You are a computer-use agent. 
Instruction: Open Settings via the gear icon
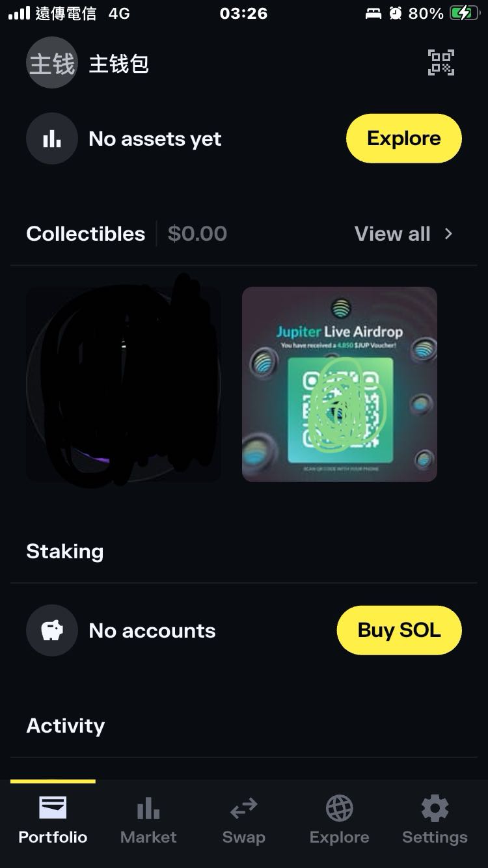[x=435, y=809]
